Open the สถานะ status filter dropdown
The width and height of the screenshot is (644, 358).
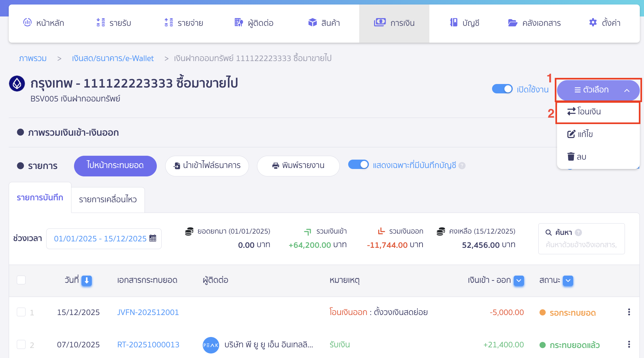coord(567,281)
